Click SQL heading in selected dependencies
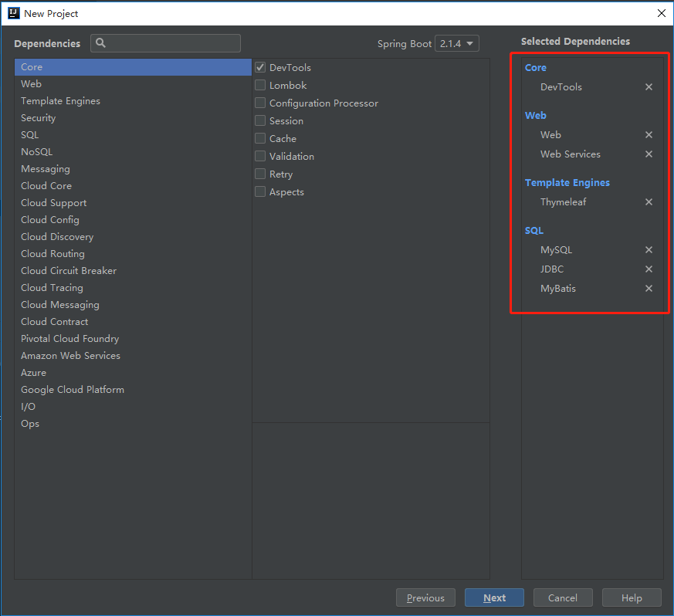Viewport: 674px width, 616px height. 534,230
